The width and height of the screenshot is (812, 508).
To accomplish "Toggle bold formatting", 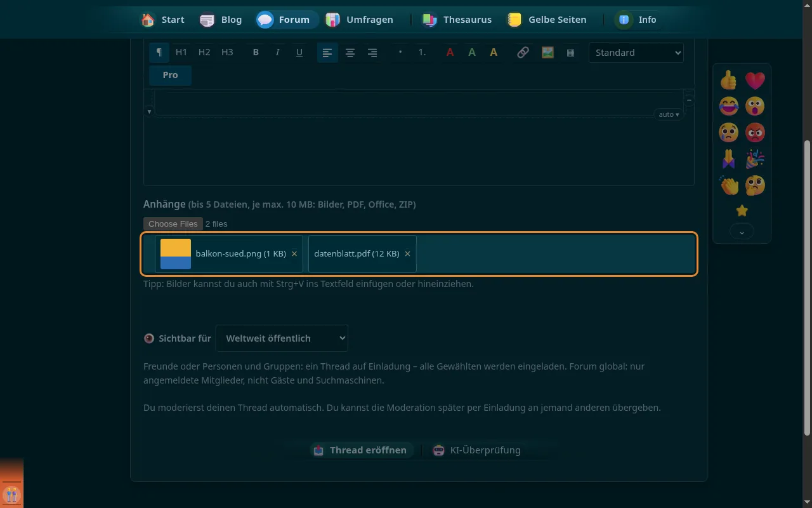I will [x=256, y=53].
